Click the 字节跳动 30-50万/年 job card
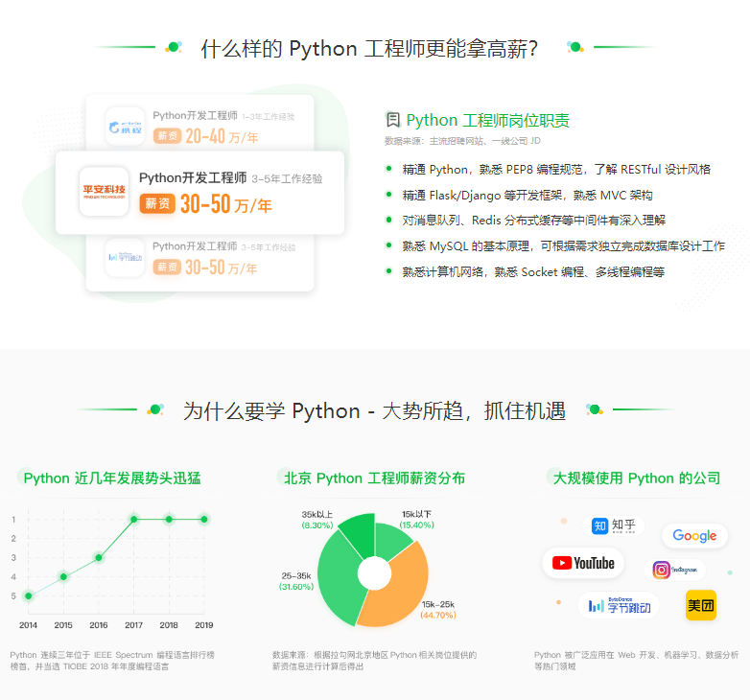 [x=199, y=263]
